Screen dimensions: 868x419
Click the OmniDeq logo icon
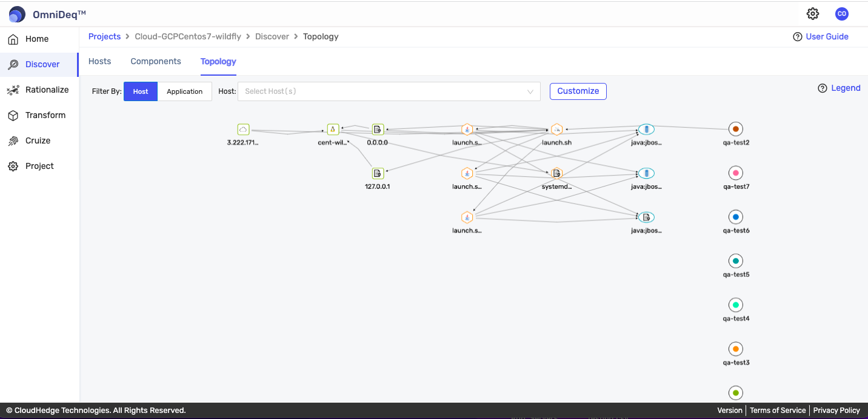17,13
